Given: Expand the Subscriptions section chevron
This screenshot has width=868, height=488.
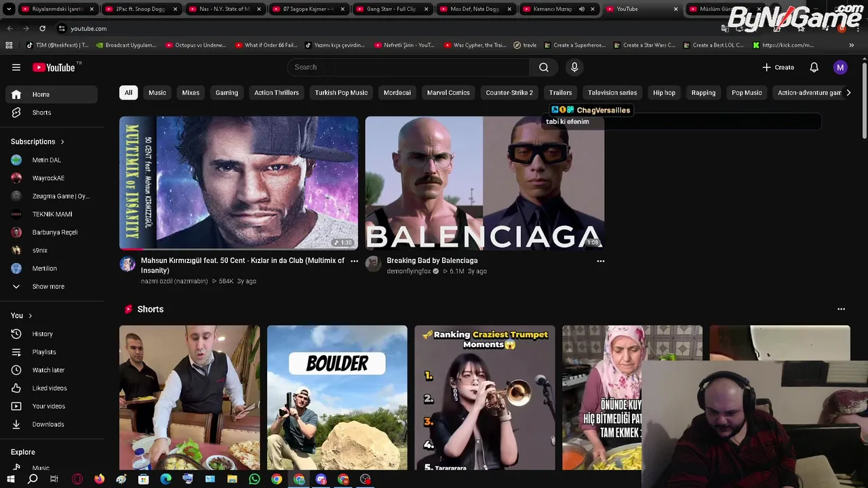Looking at the screenshot, I should [62, 142].
